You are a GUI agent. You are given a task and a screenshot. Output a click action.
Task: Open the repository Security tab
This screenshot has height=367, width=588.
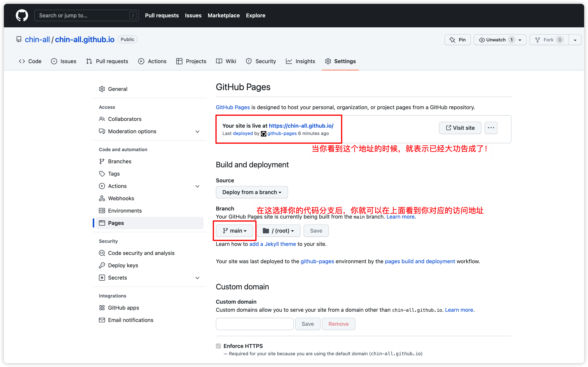(x=261, y=61)
